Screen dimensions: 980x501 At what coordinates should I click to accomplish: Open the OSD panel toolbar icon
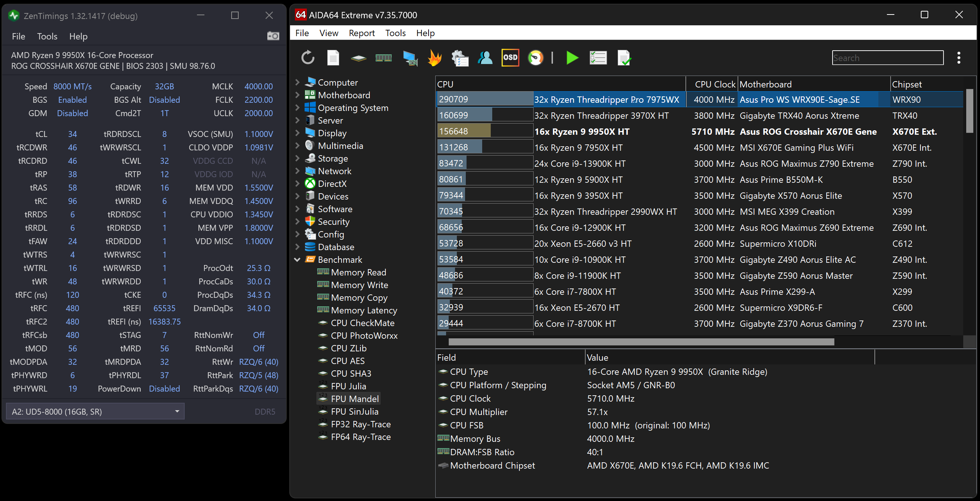pyautogui.click(x=510, y=58)
